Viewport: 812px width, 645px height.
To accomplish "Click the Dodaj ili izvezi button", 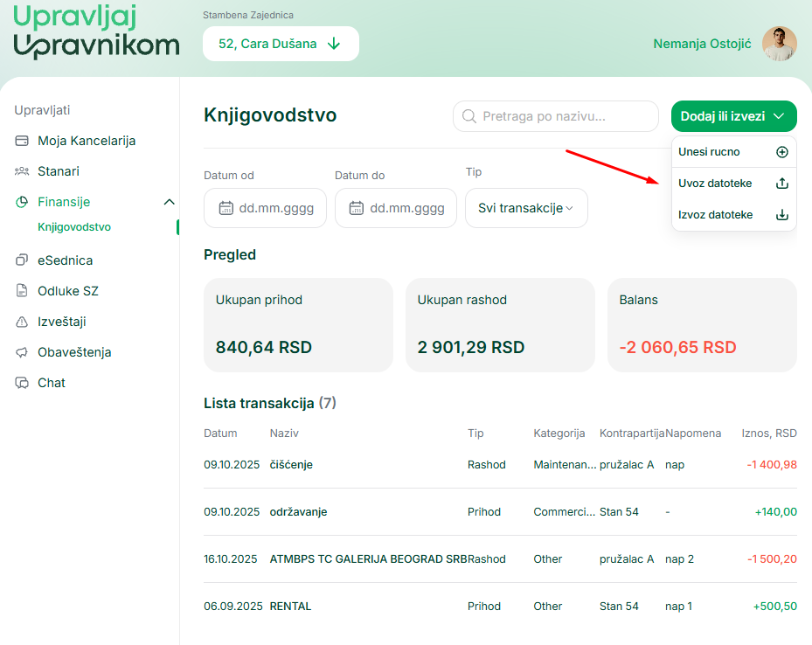I will click(x=733, y=115).
